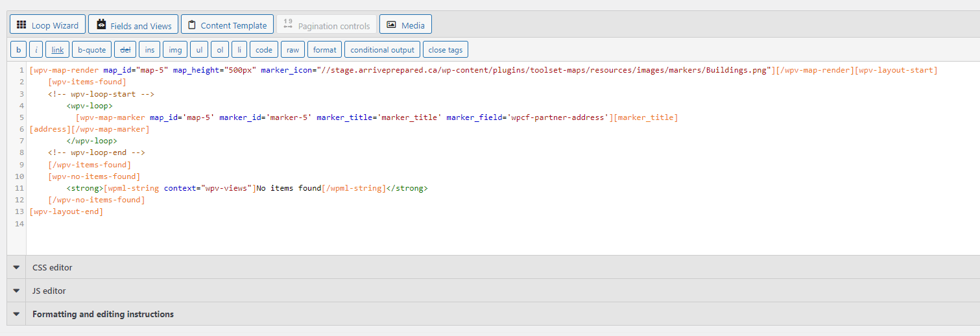Image resolution: width=980 pixels, height=336 pixels.
Task: Insert a code tag
Action: coord(264,49)
